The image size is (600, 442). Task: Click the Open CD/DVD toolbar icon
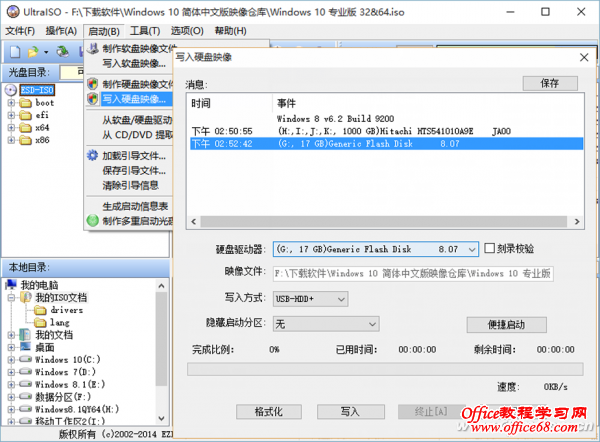pyautogui.click(x=63, y=52)
